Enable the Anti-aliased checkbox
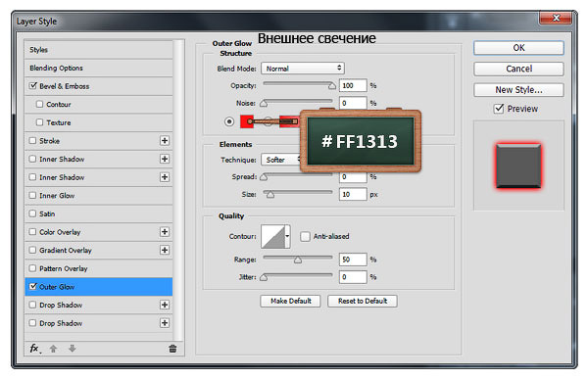Image resolution: width=588 pixels, height=379 pixels. coord(305,236)
